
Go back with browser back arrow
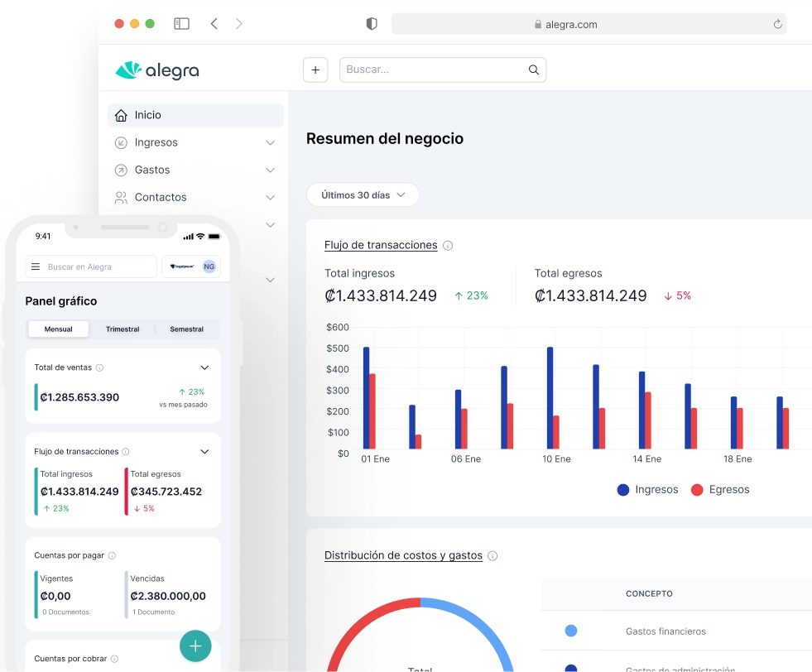click(214, 24)
